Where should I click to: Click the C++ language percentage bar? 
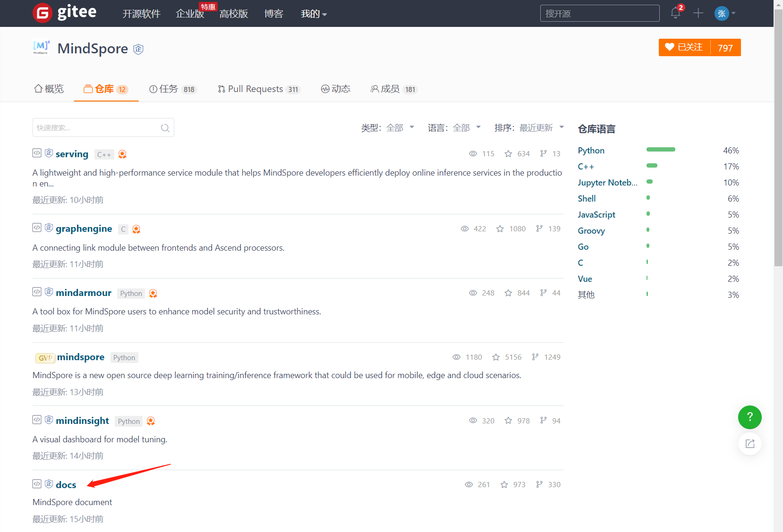click(652, 166)
